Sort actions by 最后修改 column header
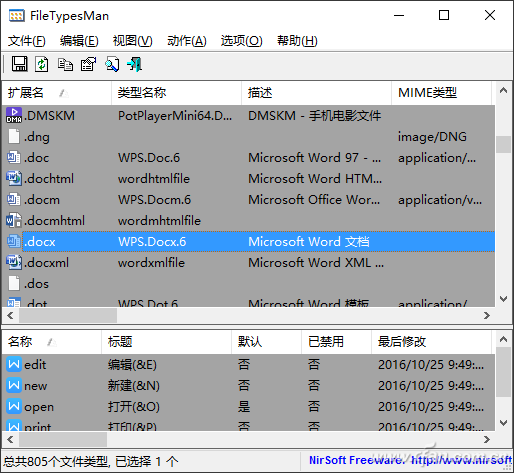The image size is (514, 473). pos(431,342)
